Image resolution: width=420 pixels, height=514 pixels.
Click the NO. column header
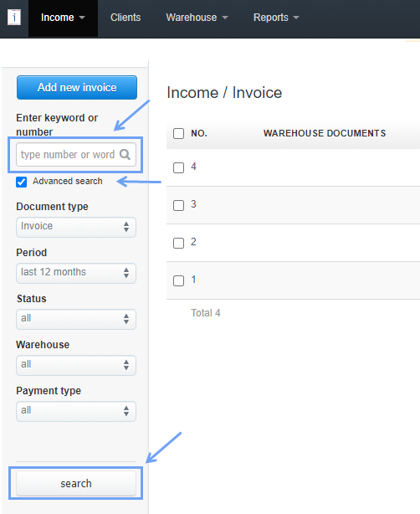click(x=199, y=133)
